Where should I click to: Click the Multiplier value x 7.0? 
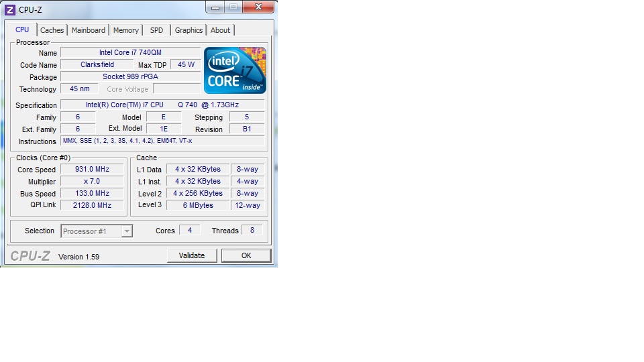[x=92, y=181]
